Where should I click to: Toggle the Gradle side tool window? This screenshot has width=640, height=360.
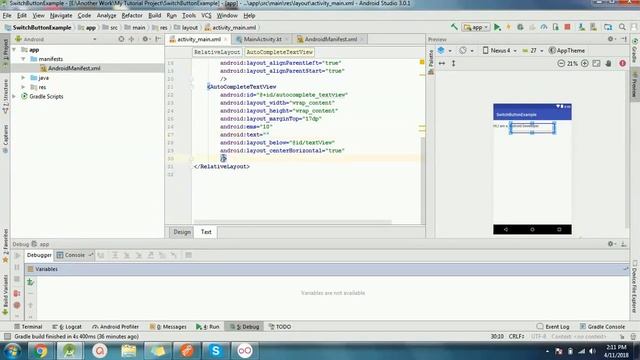pos(635,51)
